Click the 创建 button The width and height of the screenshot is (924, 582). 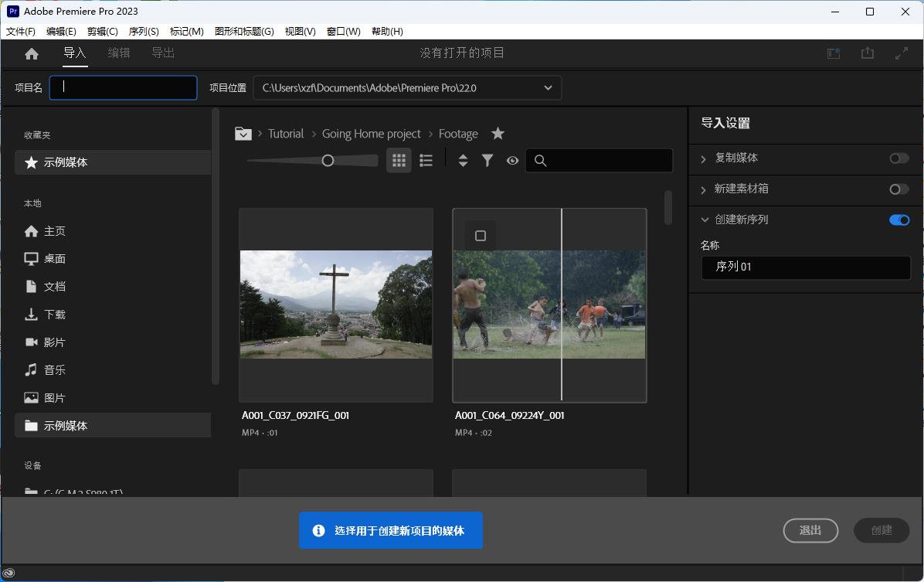click(882, 531)
